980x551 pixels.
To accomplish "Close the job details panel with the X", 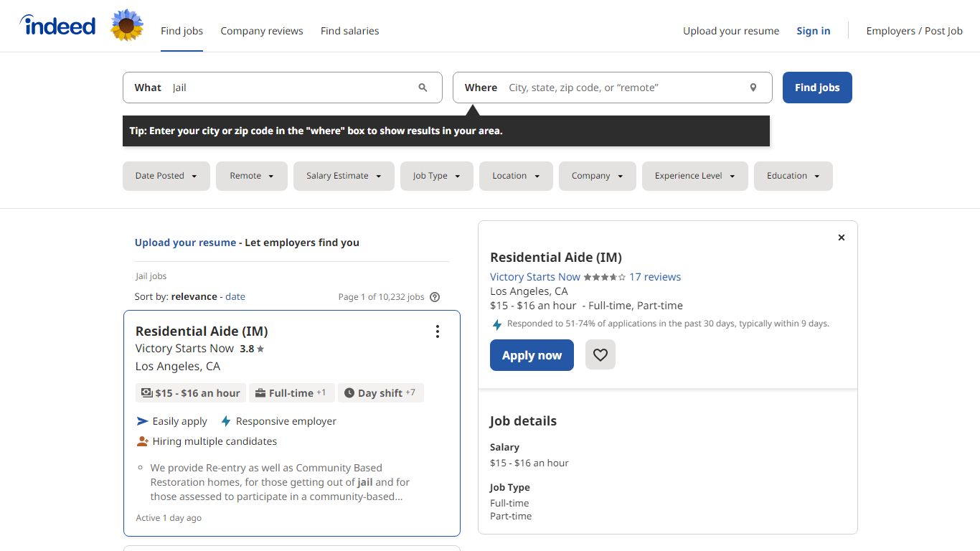I will (x=842, y=237).
